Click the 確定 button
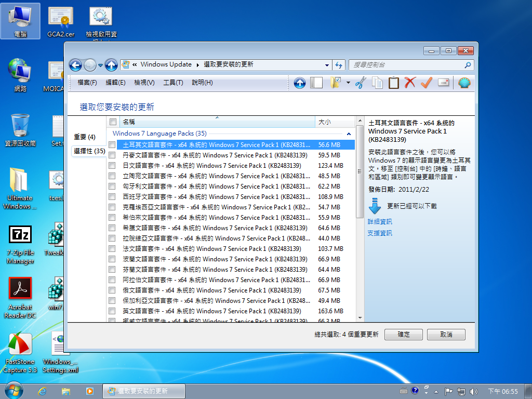The image size is (532, 399). [x=403, y=335]
